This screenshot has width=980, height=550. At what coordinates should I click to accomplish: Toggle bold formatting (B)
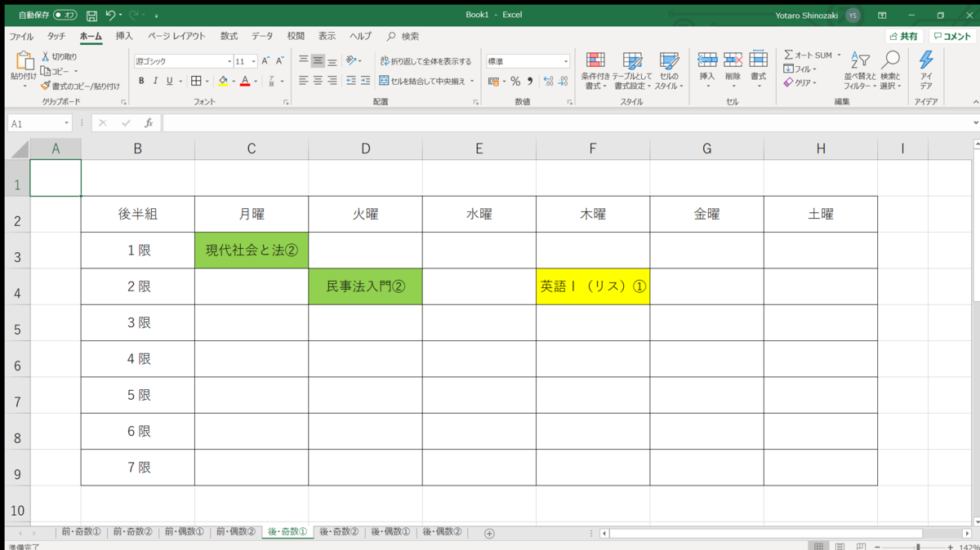[141, 81]
